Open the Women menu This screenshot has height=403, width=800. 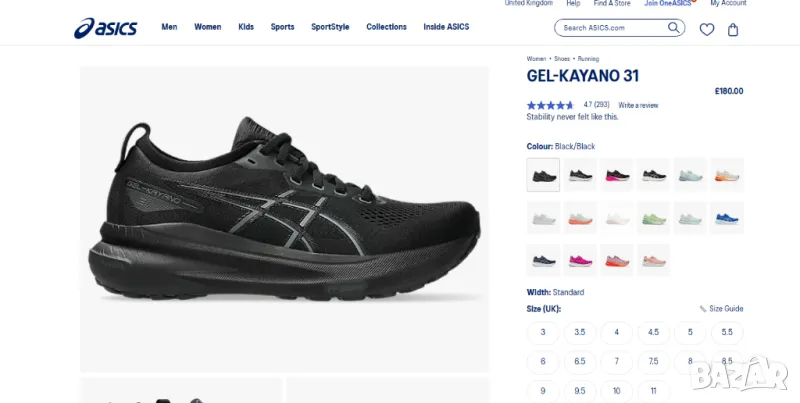208,27
